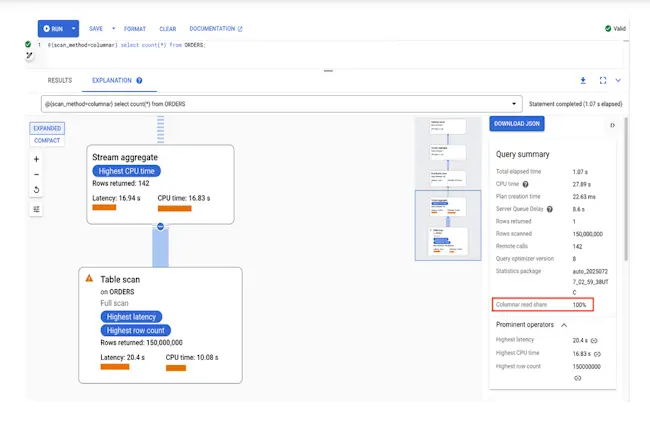Viewport: 650px width, 433px height.
Task: Click the Total elapsed time value 1.07 s
Action: (580, 172)
